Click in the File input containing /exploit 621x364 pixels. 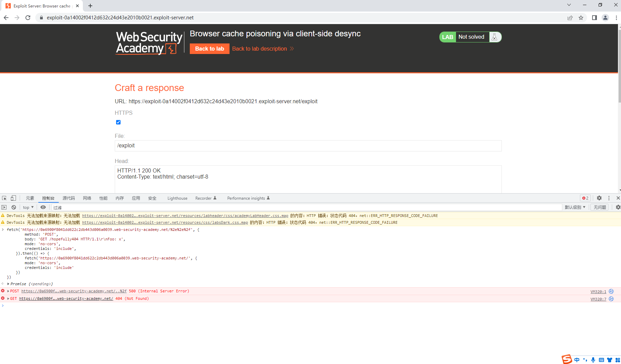(308, 146)
